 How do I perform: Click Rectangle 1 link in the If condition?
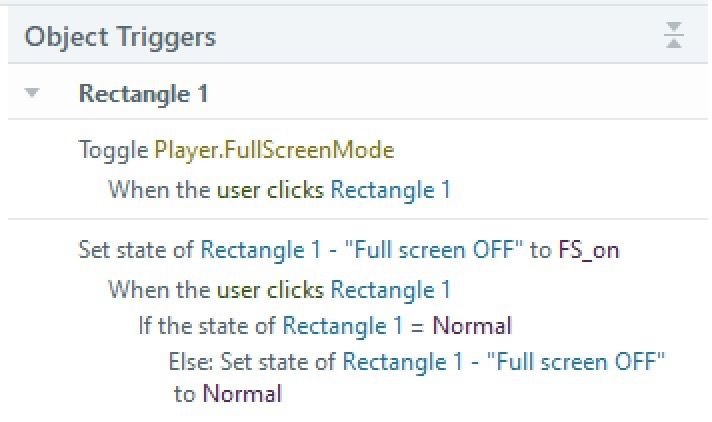[x=342, y=326]
